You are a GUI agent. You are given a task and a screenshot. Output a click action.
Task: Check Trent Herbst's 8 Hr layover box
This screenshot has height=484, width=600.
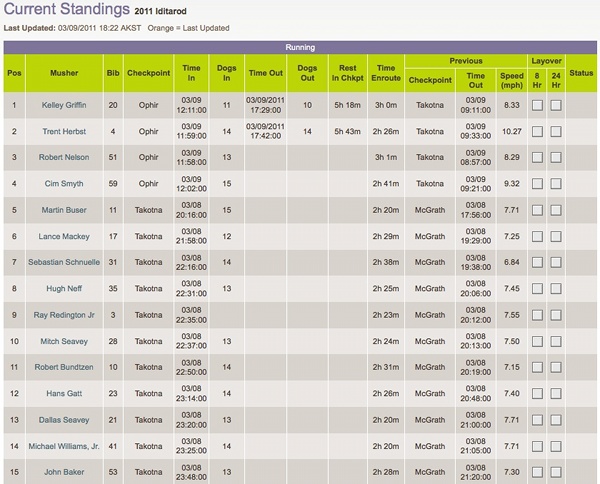(x=537, y=132)
